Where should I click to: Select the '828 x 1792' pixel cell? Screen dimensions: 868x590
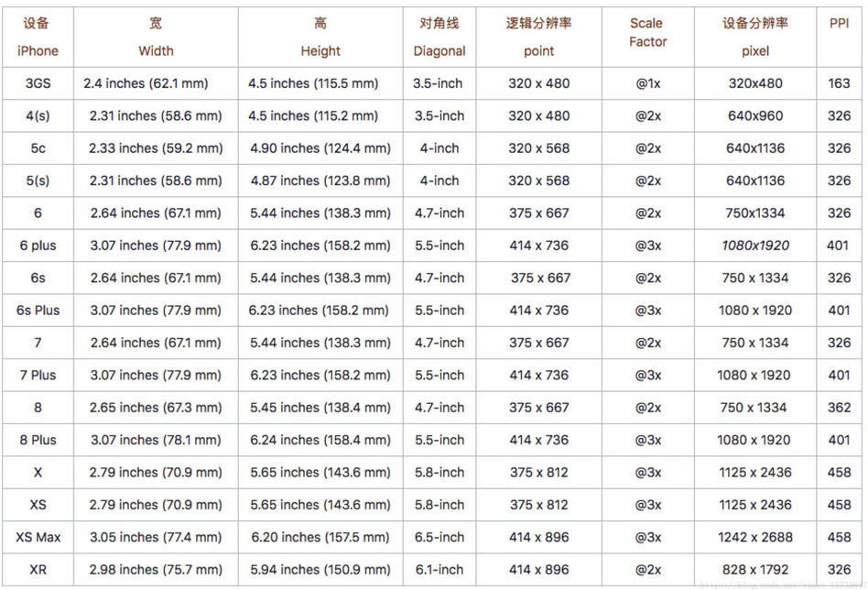(755, 570)
